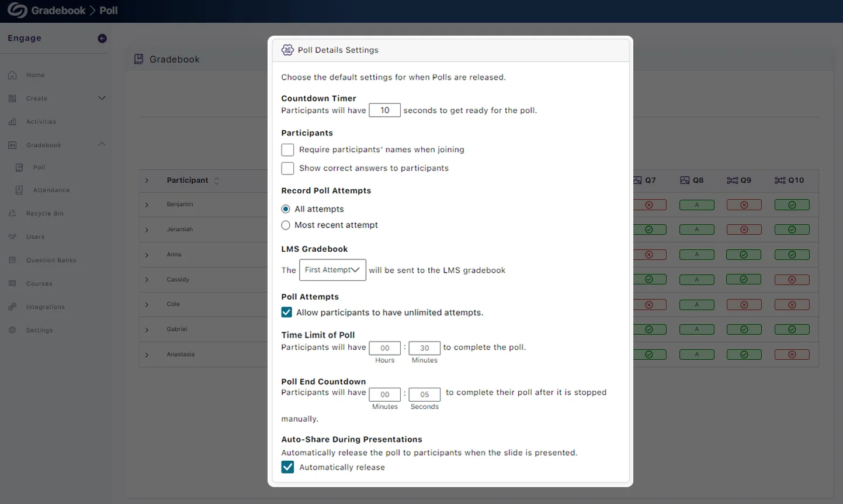843x504 pixels.
Task: Click the Gradebook sidebar icon
Action: (12, 145)
